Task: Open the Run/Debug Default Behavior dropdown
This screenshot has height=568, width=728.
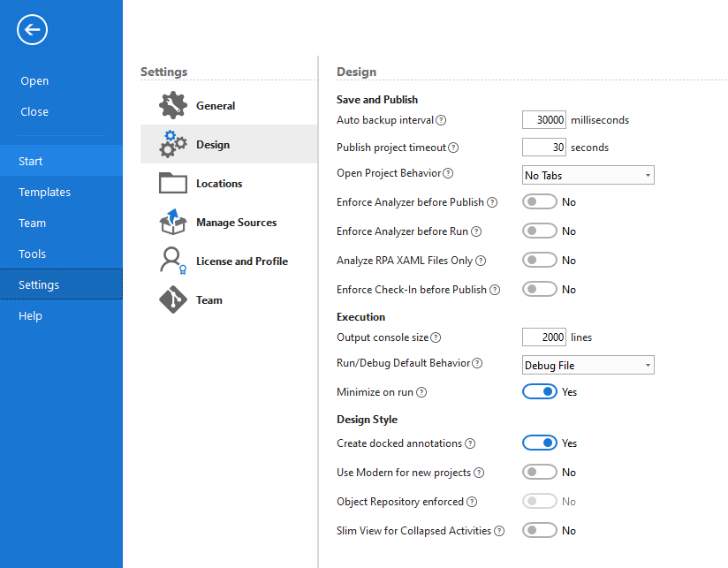Action: tap(588, 365)
